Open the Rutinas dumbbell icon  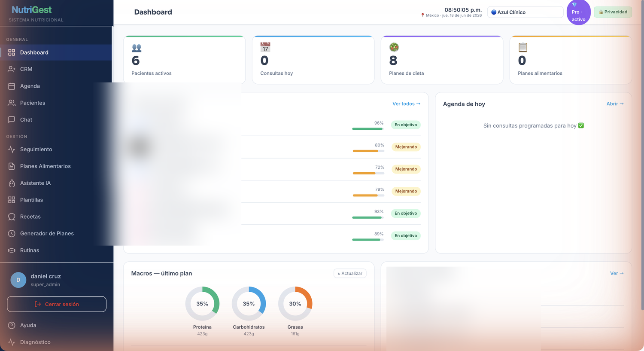coord(12,250)
